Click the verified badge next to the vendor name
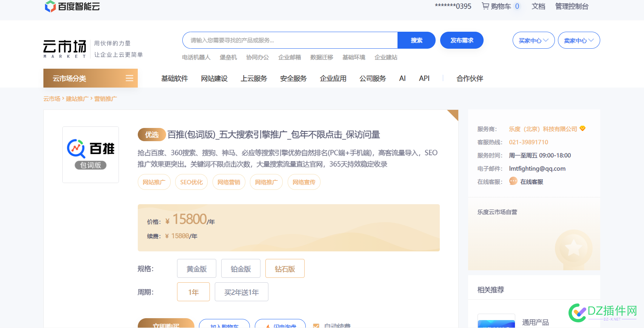The width and height of the screenshot is (644, 328). [582, 128]
